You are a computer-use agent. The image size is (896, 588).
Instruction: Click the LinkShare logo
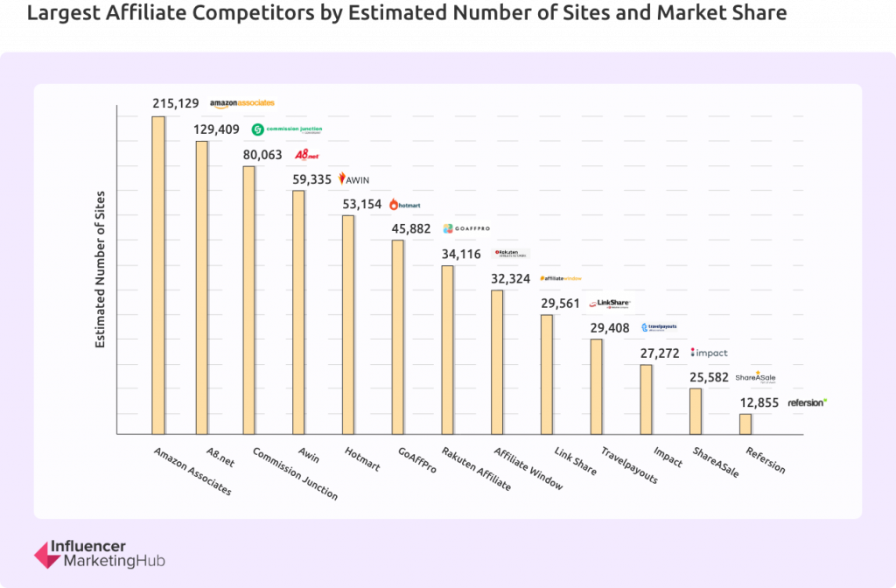click(x=610, y=304)
